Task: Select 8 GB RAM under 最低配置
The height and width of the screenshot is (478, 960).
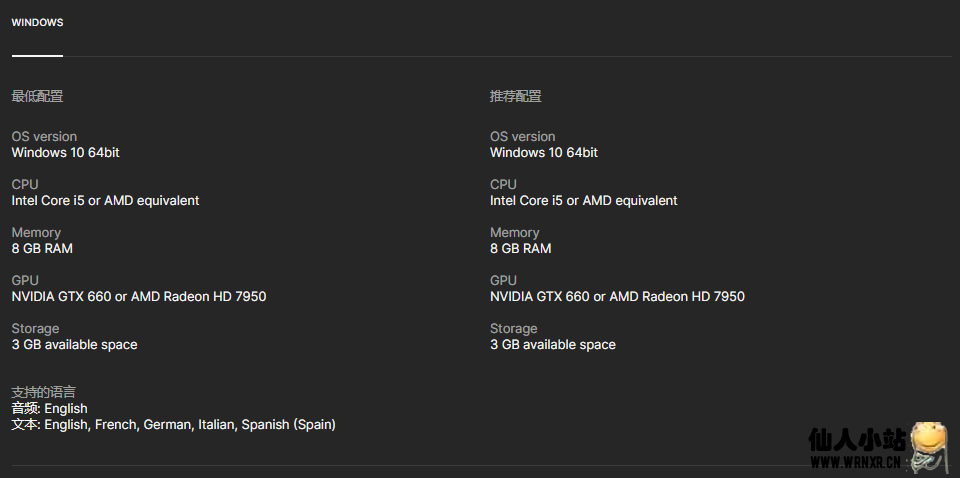Action: tap(42, 248)
